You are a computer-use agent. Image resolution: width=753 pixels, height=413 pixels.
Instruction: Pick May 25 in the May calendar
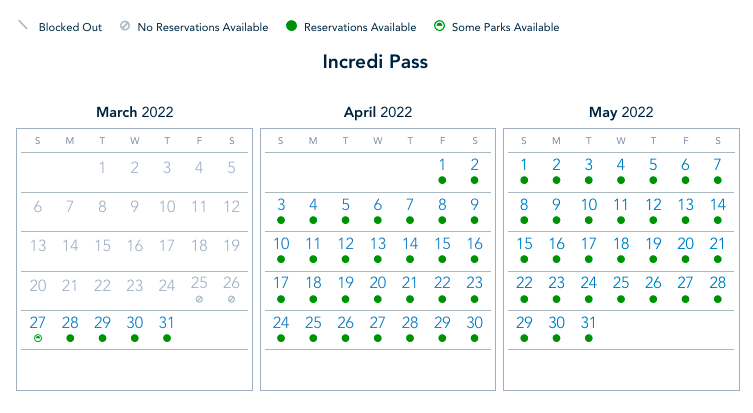click(621, 283)
